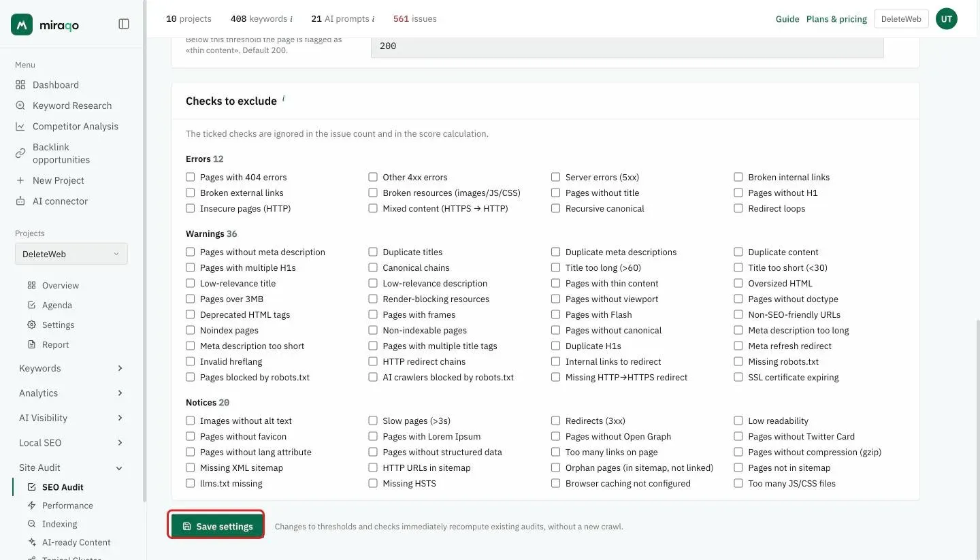Open the Indexing menu item

[60, 524]
